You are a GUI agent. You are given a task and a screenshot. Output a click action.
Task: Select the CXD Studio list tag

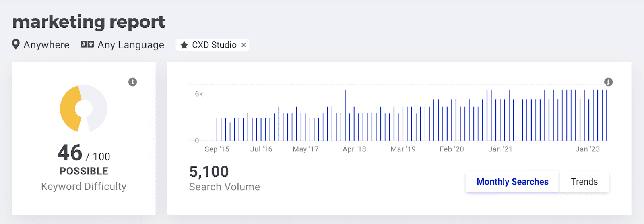(x=213, y=45)
